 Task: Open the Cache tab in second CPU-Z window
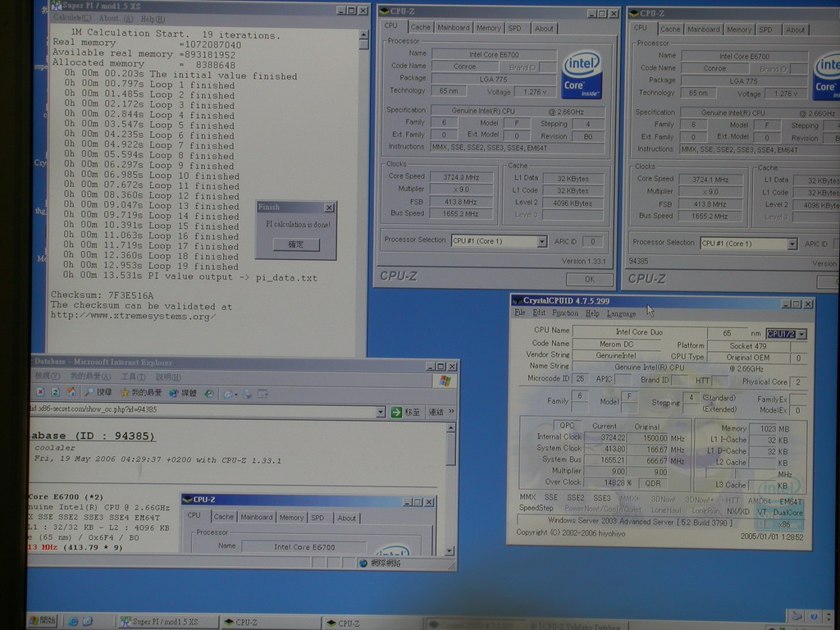(670, 30)
